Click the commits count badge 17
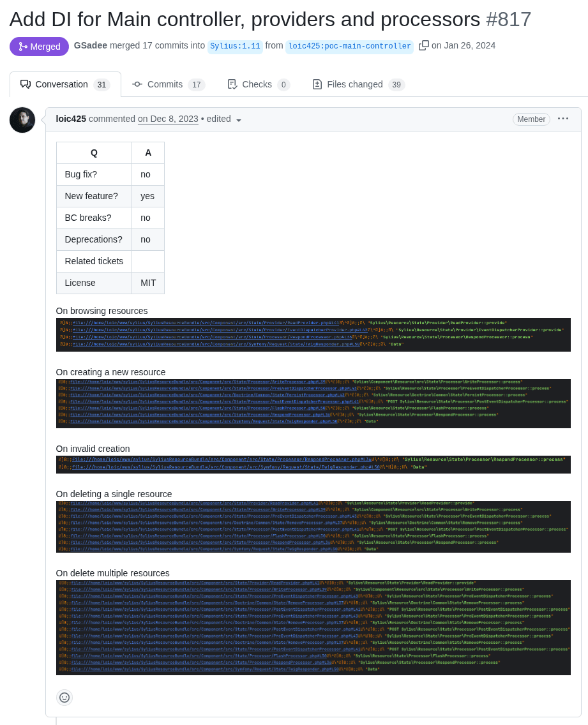Viewport: 588px width, 725px height. pos(196,85)
